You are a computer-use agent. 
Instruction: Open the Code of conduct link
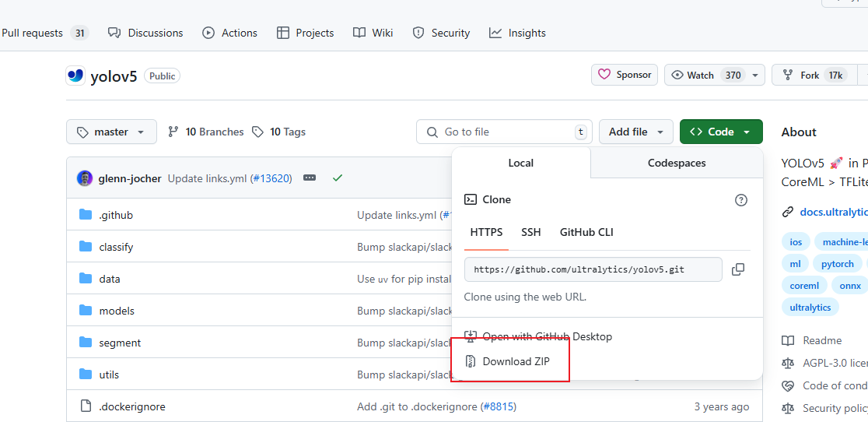[x=824, y=385]
